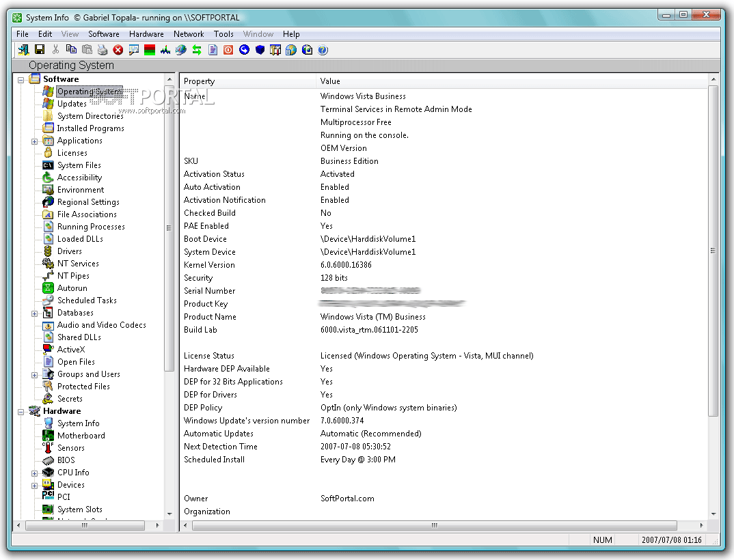The width and height of the screenshot is (734, 560).
Task: Open the Hardware menu
Action: (146, 34)
